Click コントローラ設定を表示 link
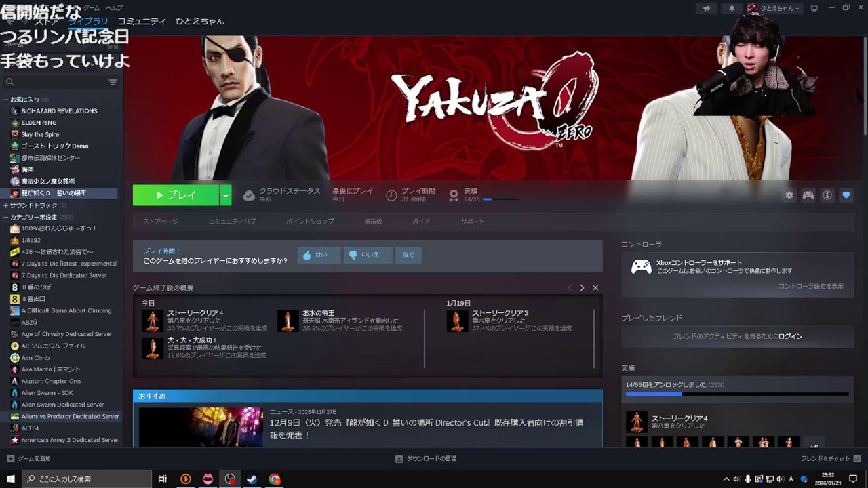868x488 pixels. (811, 286)
